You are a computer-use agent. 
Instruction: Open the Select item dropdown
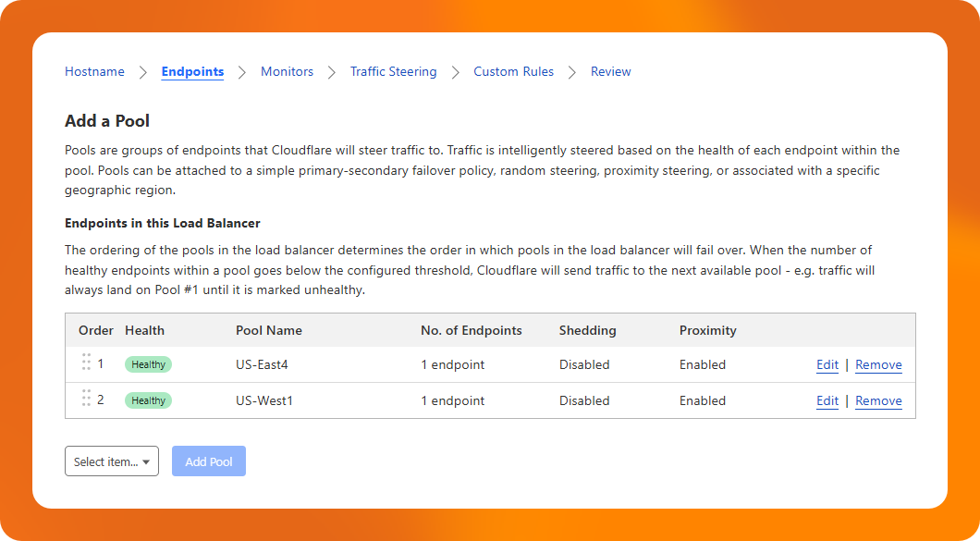coord(112,461)
